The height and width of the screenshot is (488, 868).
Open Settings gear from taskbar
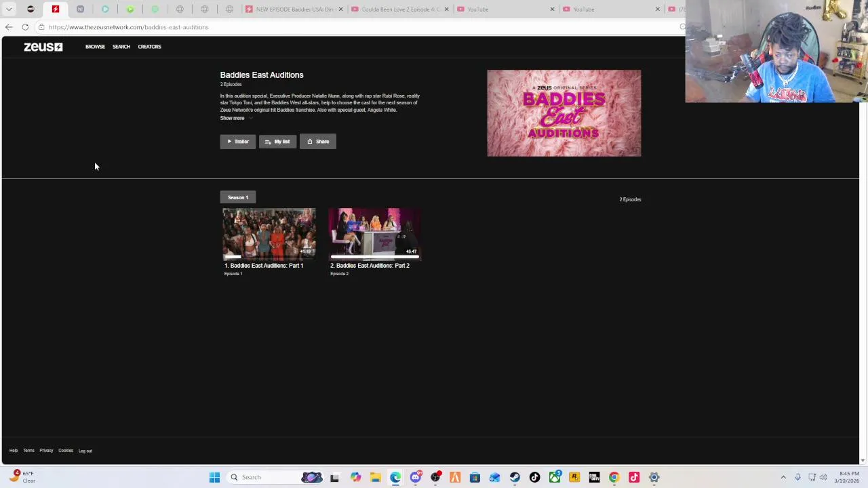click(x=654, y=477)
